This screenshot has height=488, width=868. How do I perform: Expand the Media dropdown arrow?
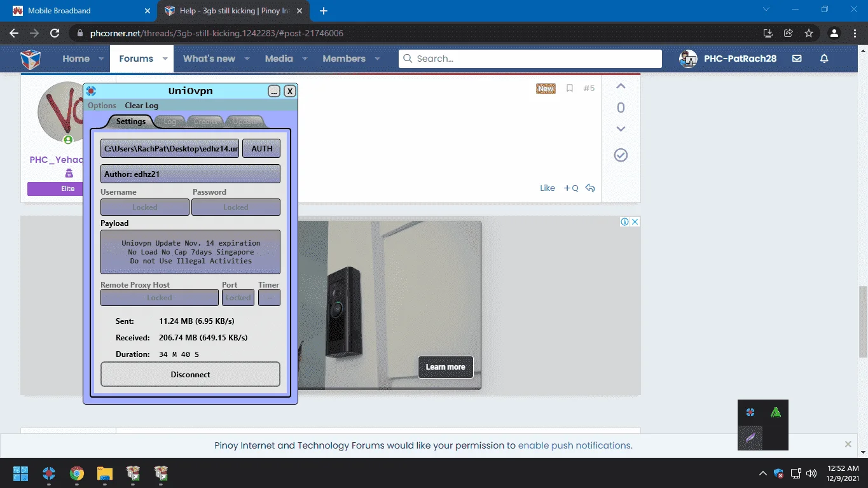pos(305,59)
